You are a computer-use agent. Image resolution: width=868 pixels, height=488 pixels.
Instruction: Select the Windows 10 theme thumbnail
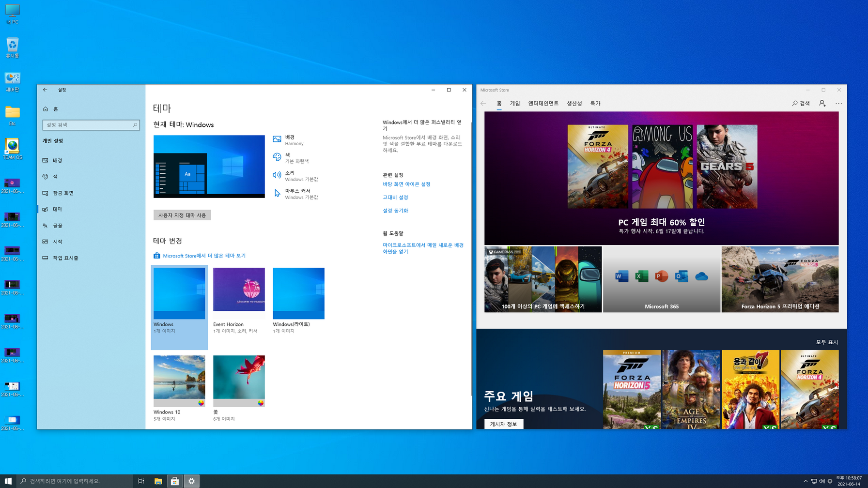[179, 381]
